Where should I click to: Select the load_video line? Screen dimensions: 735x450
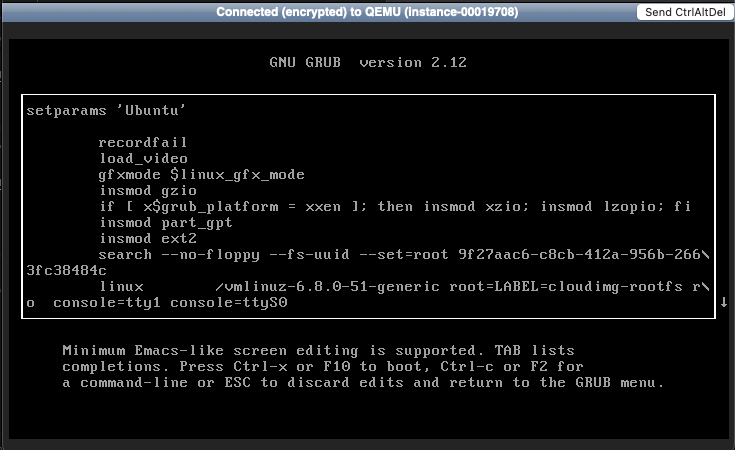(143, 158)
